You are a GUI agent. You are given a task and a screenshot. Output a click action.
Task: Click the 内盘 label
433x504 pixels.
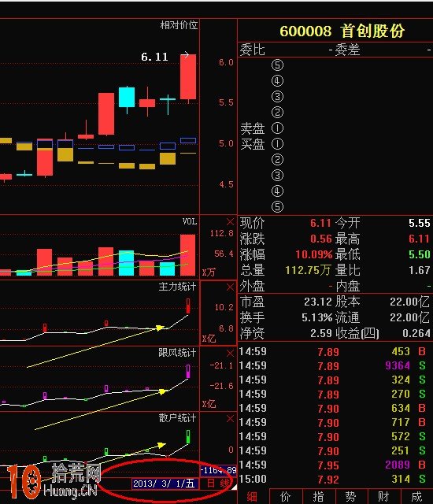[x=347, y=286]
